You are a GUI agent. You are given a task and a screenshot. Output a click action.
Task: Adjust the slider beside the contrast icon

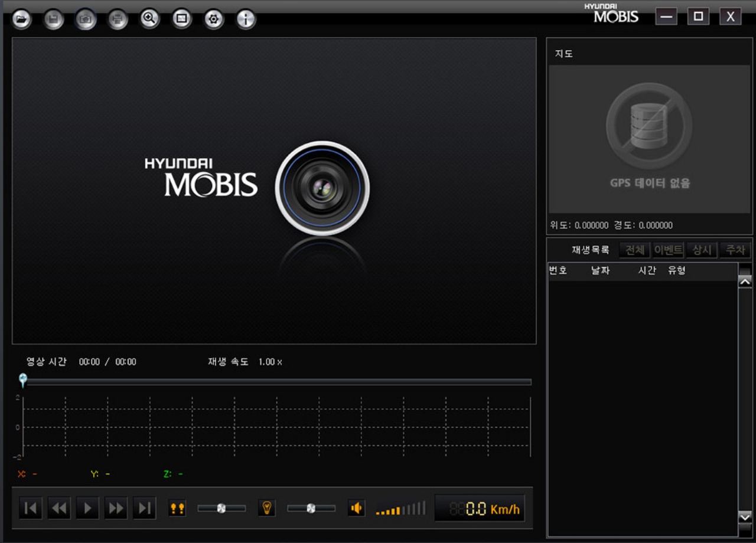pos(221,508)
